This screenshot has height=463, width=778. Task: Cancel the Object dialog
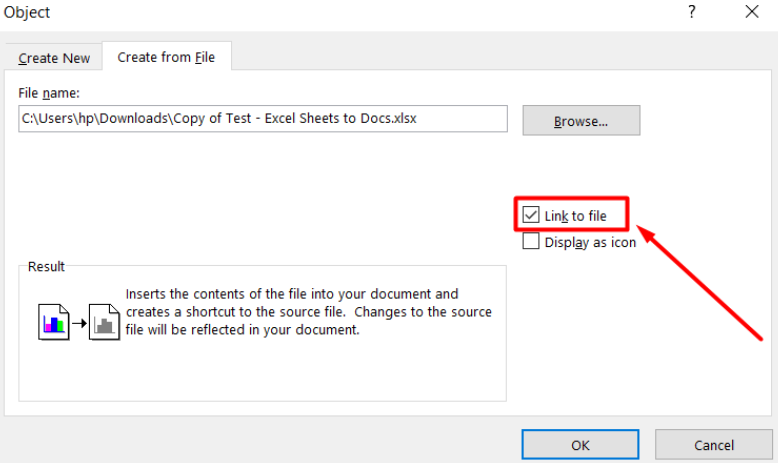[x=713, y=445]
